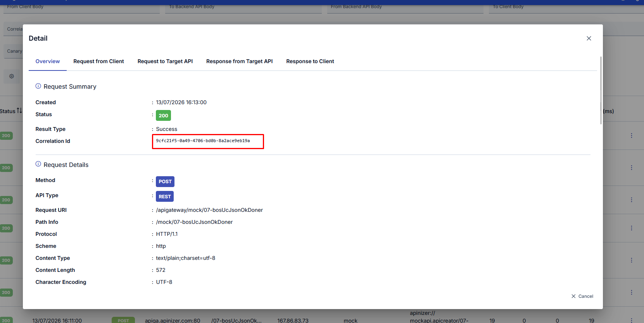The width and height of the screenshot is (644, 323).
Task: Click the REST API type badge
Action: point(164,196)
